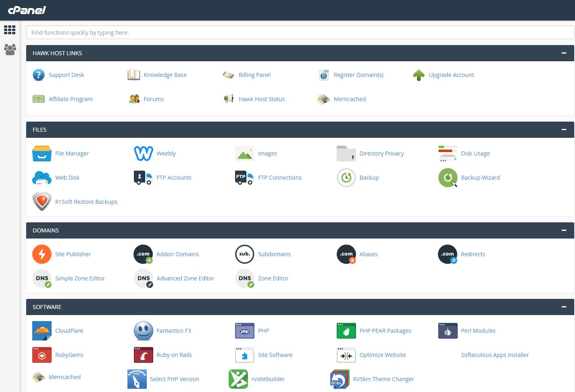The width and height of the screenshot is (575, 392).
Task: Minimize the Software section panel
Action: click(564, 307)
